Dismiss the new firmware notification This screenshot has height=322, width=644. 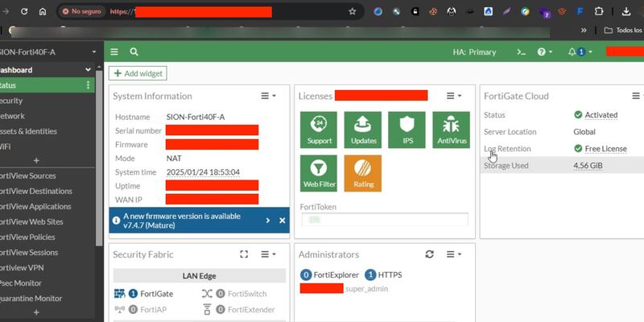click(283, 221)
